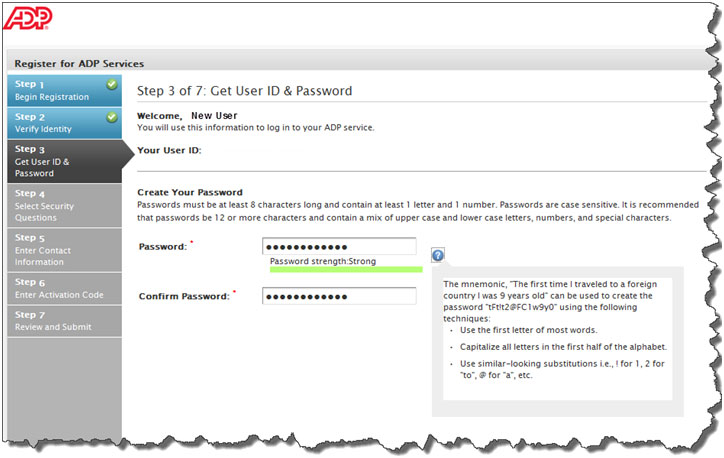Click the Create Your Password heading
724x458 pixels.
coord(190,192)
